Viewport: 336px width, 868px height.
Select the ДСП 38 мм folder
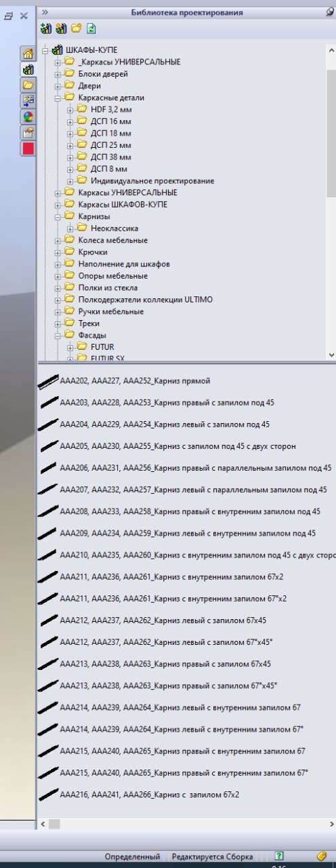[x=111, y=157]
